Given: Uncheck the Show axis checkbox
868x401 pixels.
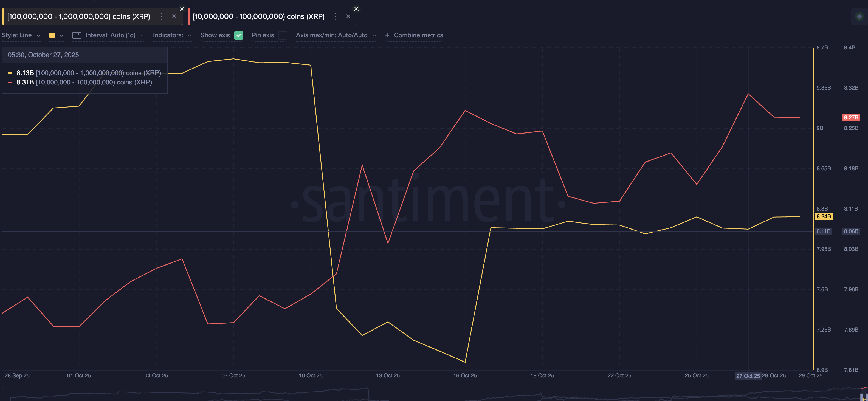Looking at the screenshot, I should point(239,35).
